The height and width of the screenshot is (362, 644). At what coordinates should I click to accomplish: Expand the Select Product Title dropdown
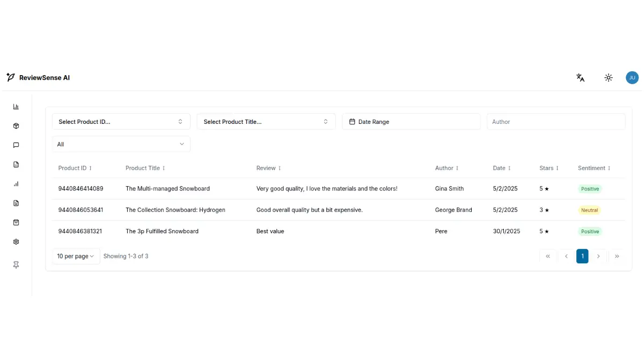(266, 122)
